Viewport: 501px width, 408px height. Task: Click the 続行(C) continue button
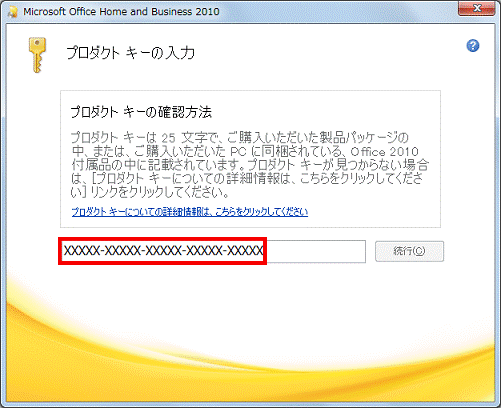pos(409,251)
